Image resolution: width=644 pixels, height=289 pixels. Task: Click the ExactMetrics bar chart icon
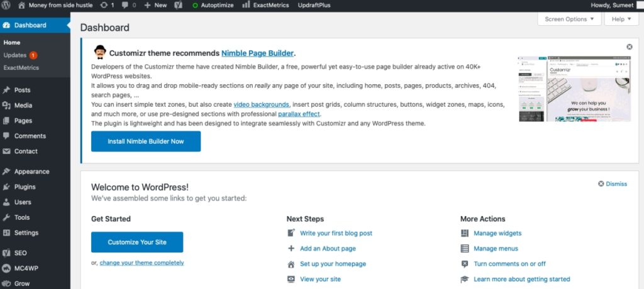click(x=246, y=5)
